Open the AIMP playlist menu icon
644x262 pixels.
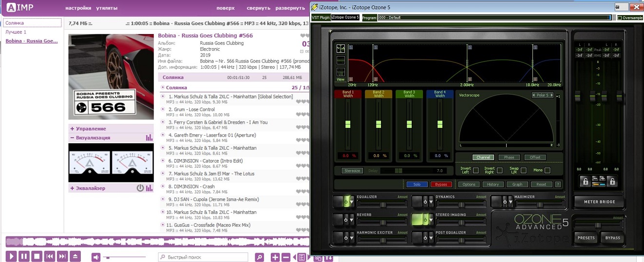(302, 257)
